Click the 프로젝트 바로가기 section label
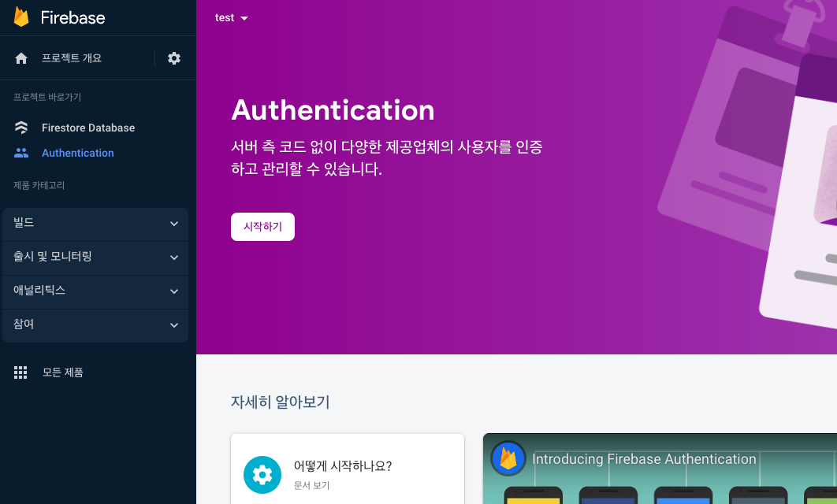The height and width of the screenshot is (504, 837). pyautogui.click(x=47, y=97)
